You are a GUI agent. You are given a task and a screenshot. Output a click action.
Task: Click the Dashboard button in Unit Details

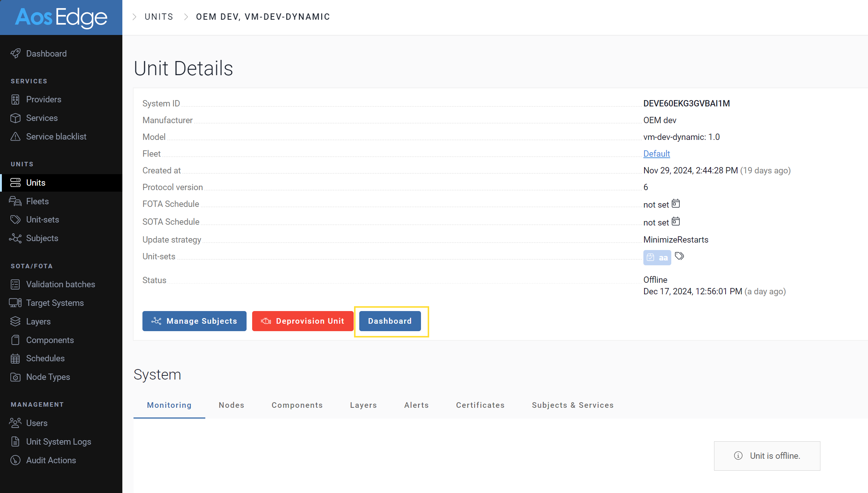390,321
